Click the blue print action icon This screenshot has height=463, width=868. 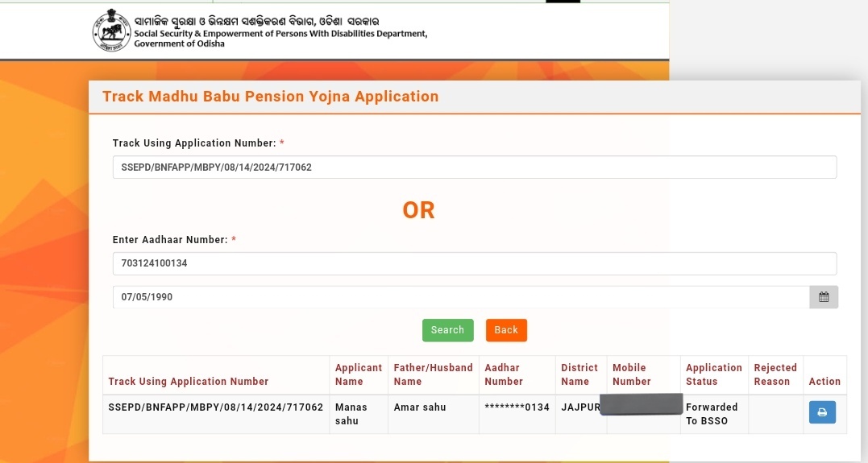pyautogui.click(x=822, y=412)
